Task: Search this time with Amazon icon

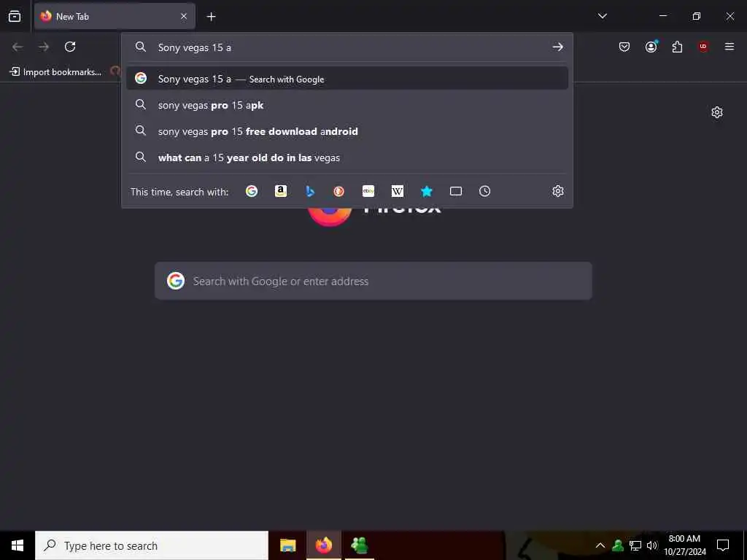Action: point(281,192)
